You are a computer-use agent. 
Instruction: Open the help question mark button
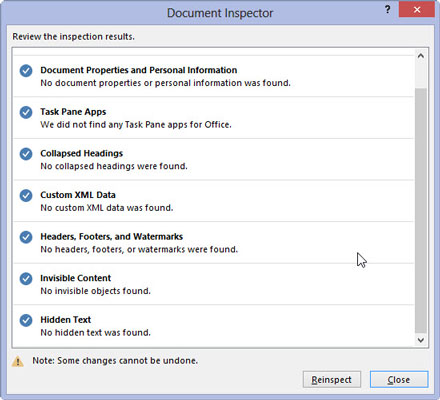387,9
